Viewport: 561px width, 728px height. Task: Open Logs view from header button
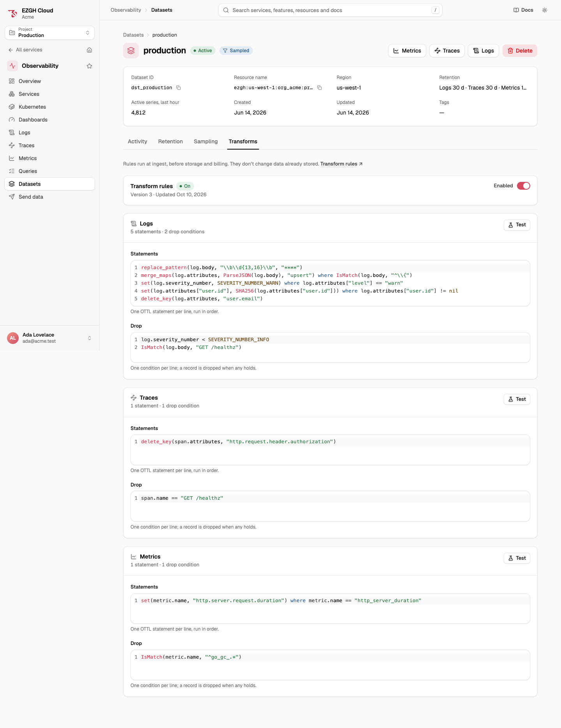483,51
